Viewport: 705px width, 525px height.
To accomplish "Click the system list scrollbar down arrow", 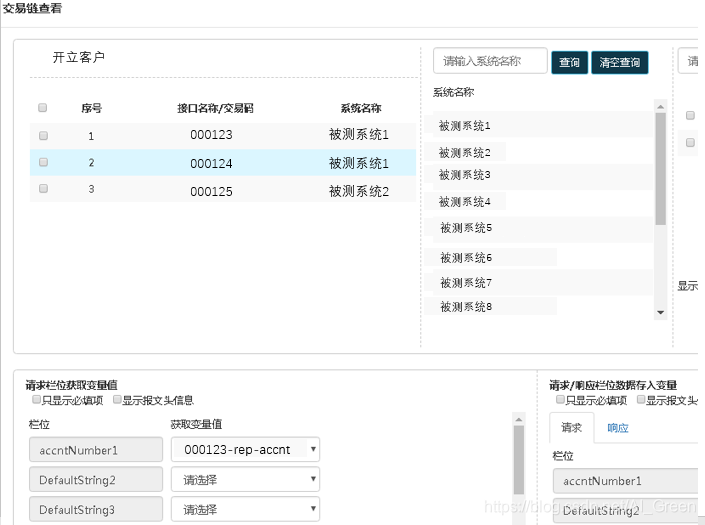I will pyautogui.click(x=660, y=312).
